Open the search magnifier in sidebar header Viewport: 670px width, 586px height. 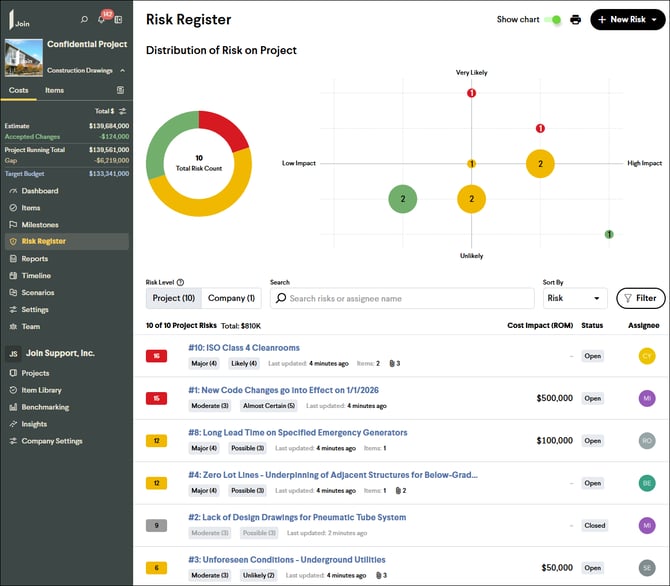point(84,19)
